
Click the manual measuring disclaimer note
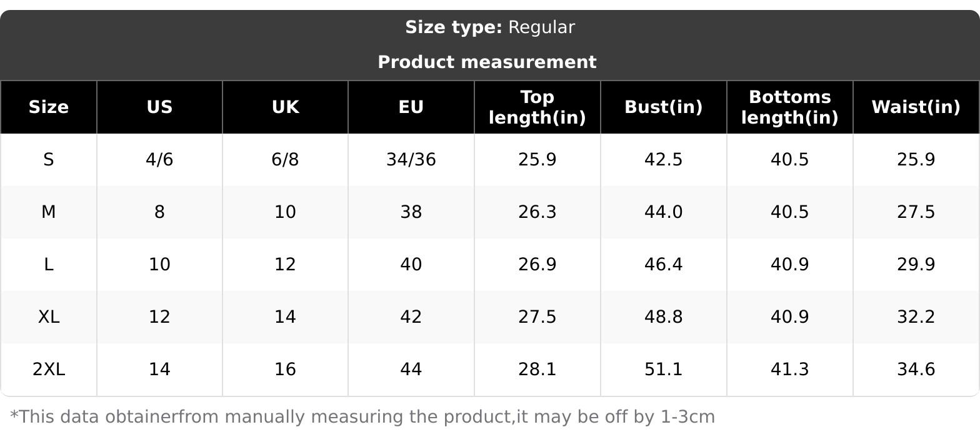tap(362, 417)
